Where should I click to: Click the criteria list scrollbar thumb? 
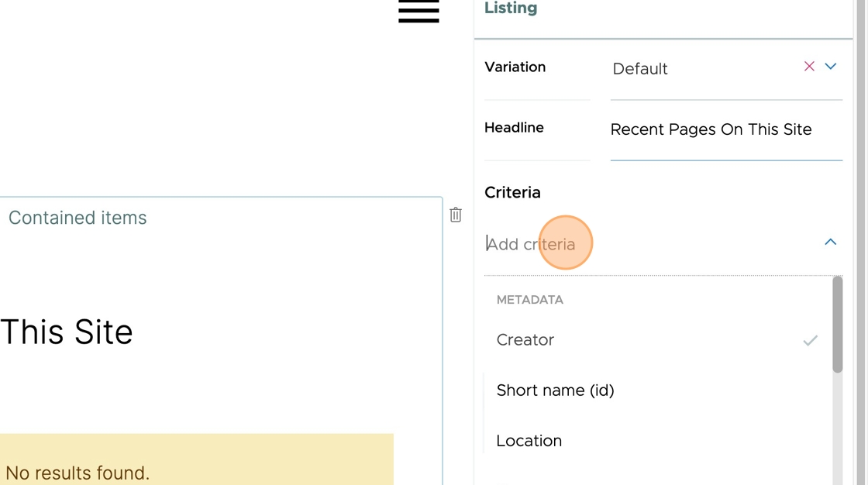[x=838, y=325]
